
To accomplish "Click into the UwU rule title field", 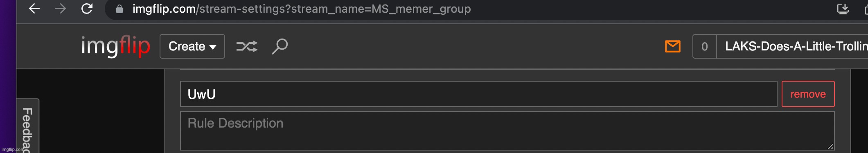I will click(479, 94).
